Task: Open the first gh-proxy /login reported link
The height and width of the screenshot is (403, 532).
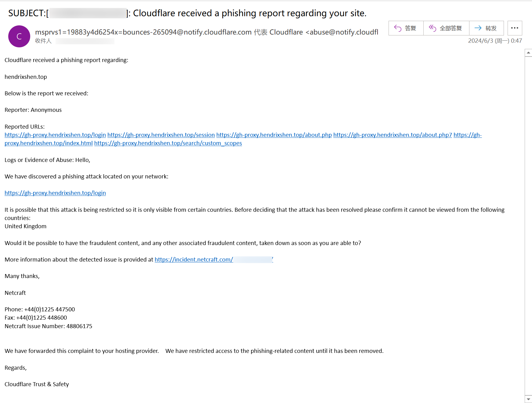Action: point(55,135)
